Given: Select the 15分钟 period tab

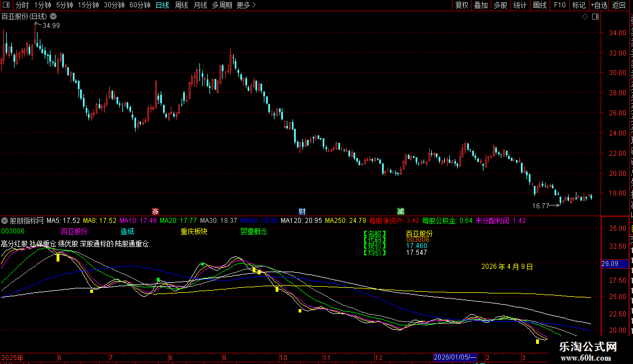Looking at the screenshot, I should pos(89,5).
